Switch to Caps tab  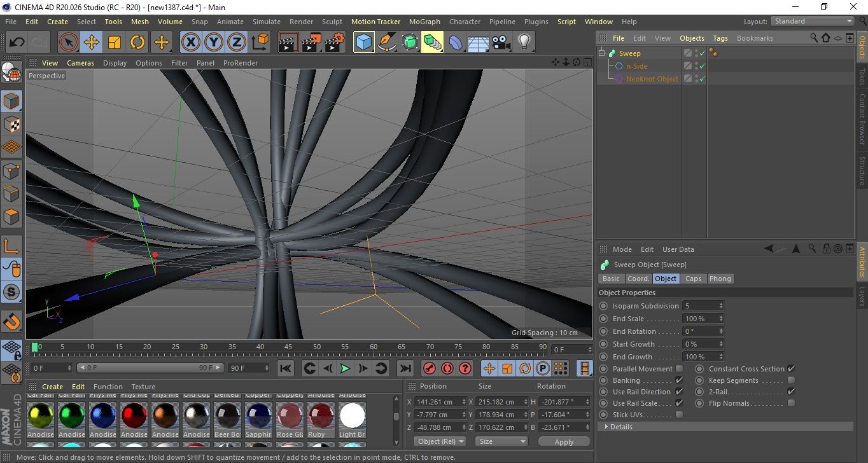tap(693, 279)
